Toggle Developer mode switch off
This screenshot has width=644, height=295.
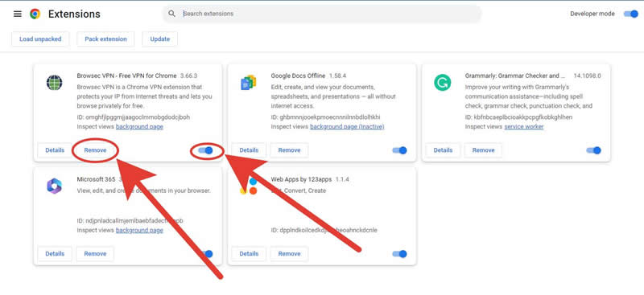point(630,14)
